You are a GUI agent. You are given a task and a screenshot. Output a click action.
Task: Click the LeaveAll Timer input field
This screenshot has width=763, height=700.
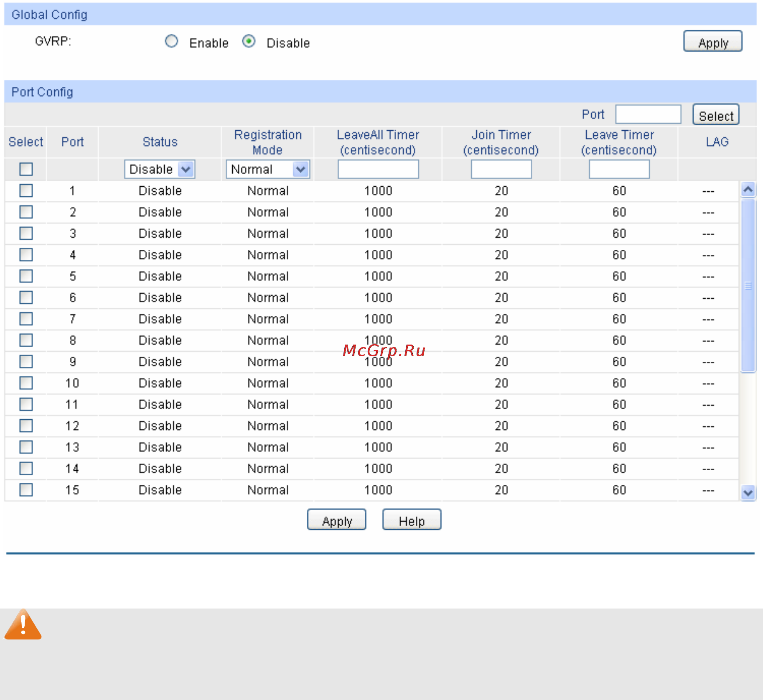(x=378, y=169)
